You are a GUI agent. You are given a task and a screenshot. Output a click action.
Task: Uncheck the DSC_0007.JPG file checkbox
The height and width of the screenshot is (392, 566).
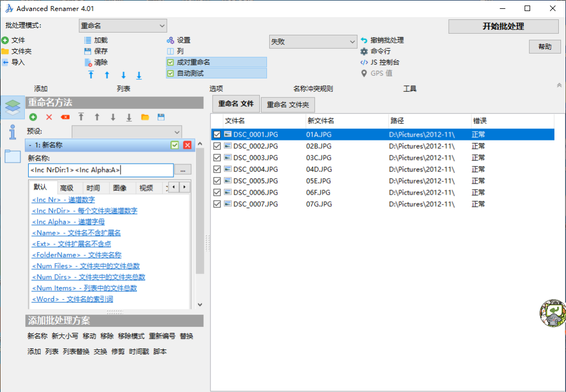(217, 204)
